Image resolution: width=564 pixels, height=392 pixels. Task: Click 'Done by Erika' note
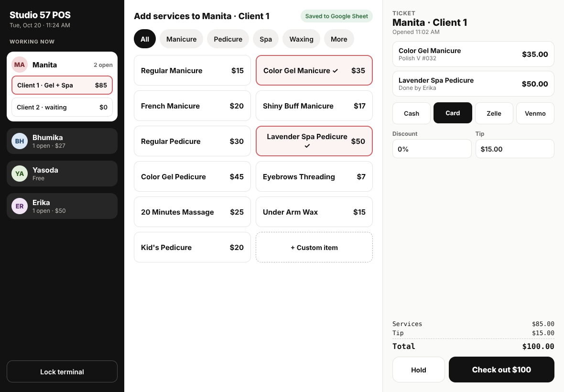pyautogui.click(x=417, y=88)
